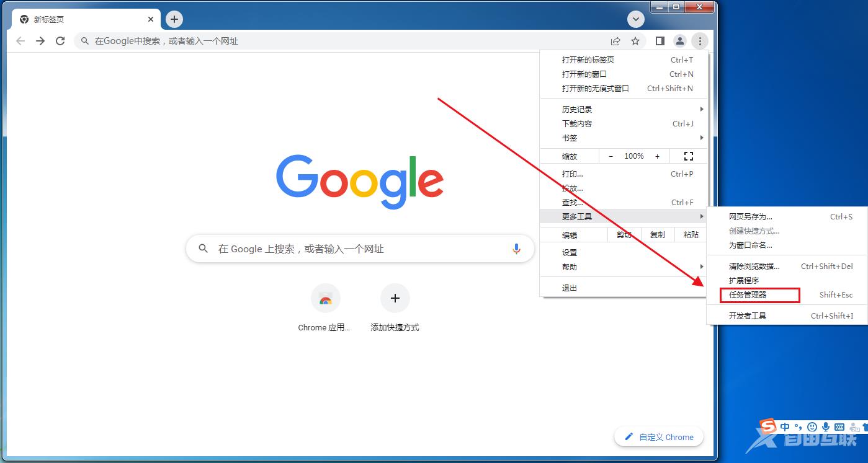Choose 投放... menu item
This screenshot has width=868, height=463.
click(623, 188)
